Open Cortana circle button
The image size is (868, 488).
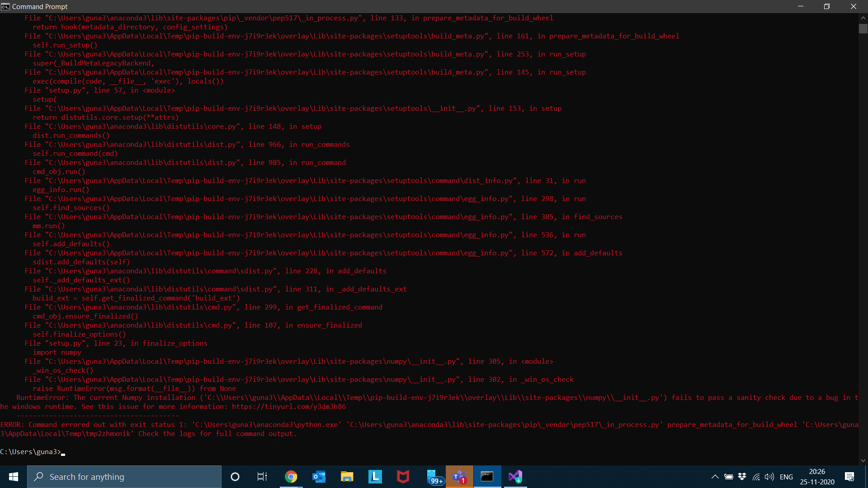point(235,477)
